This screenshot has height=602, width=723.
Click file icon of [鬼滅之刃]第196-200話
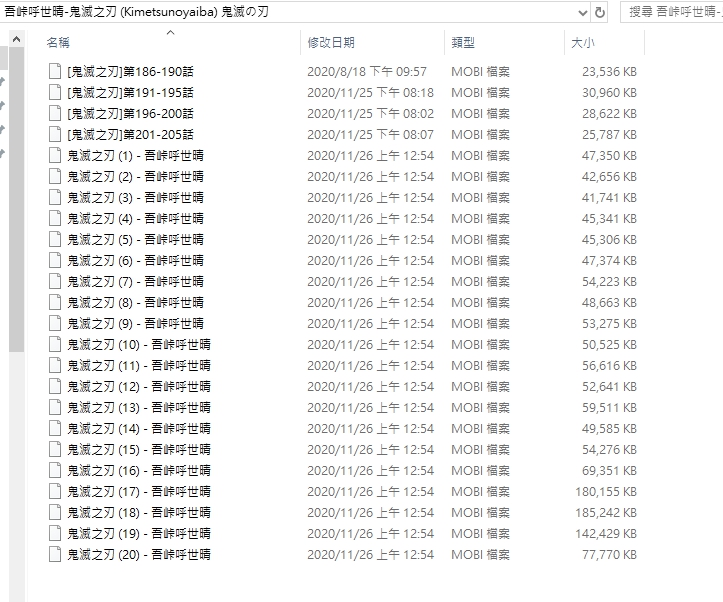point(55,113)
